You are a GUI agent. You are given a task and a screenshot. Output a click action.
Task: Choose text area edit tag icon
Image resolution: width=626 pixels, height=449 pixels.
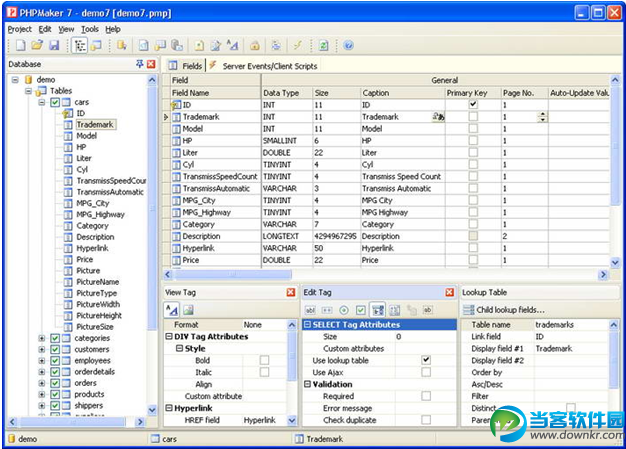394,310
